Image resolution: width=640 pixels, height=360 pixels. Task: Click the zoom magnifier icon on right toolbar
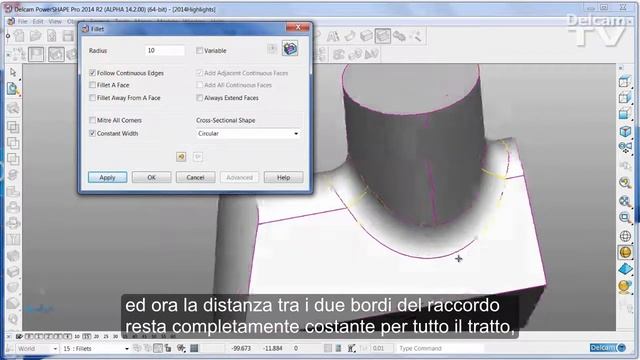coord(625,218)
